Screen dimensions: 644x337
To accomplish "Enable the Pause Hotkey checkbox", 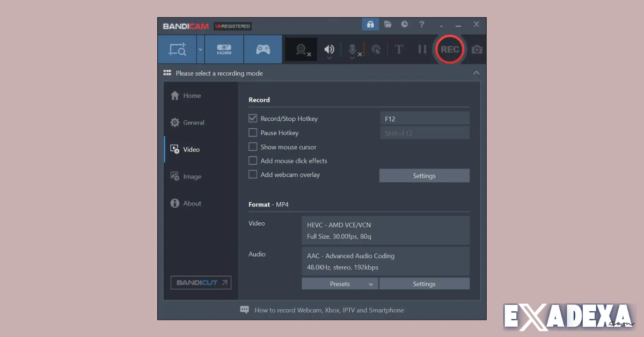I will pyautogui.click(x=253, y=133).
